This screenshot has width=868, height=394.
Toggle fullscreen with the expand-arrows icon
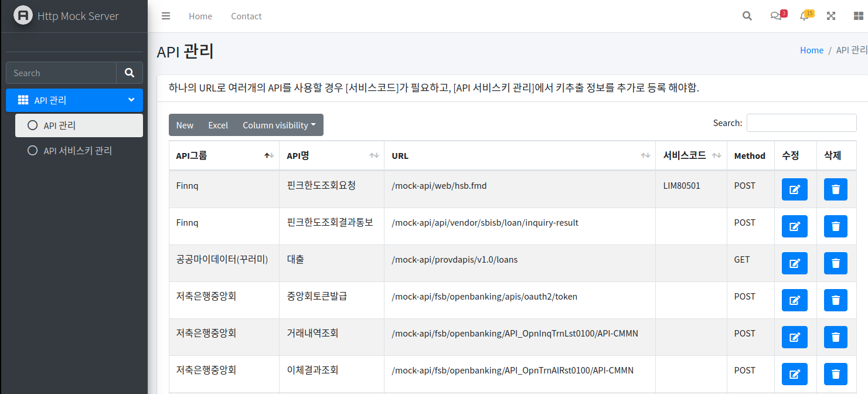pyautogui.click(x=831, y=16)
